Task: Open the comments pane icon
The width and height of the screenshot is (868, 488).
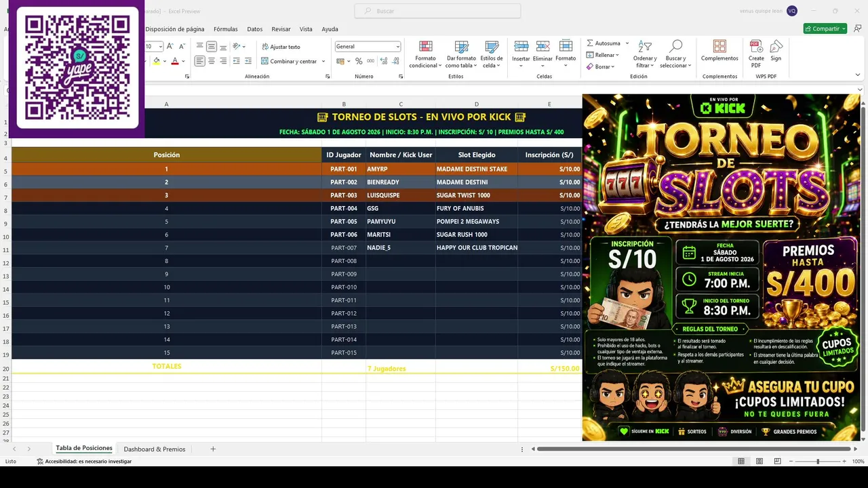Action: click(x=858, y=28)
